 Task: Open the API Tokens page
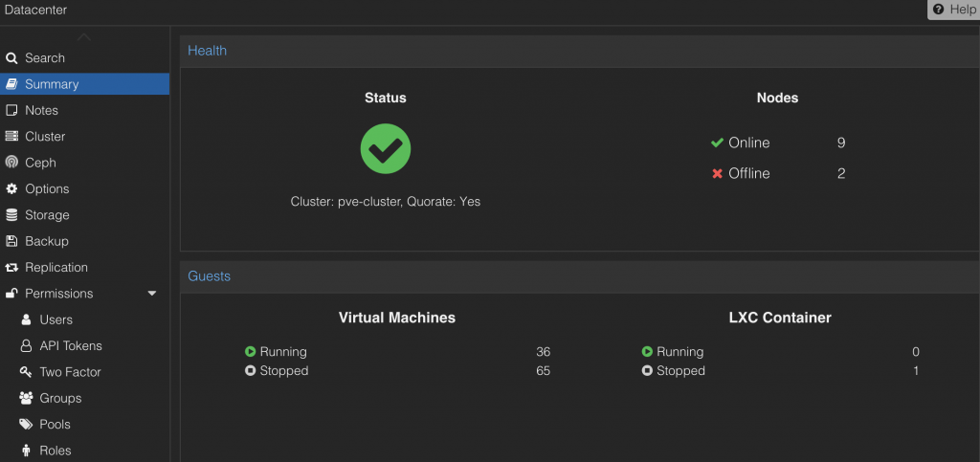tap(84, 346)
